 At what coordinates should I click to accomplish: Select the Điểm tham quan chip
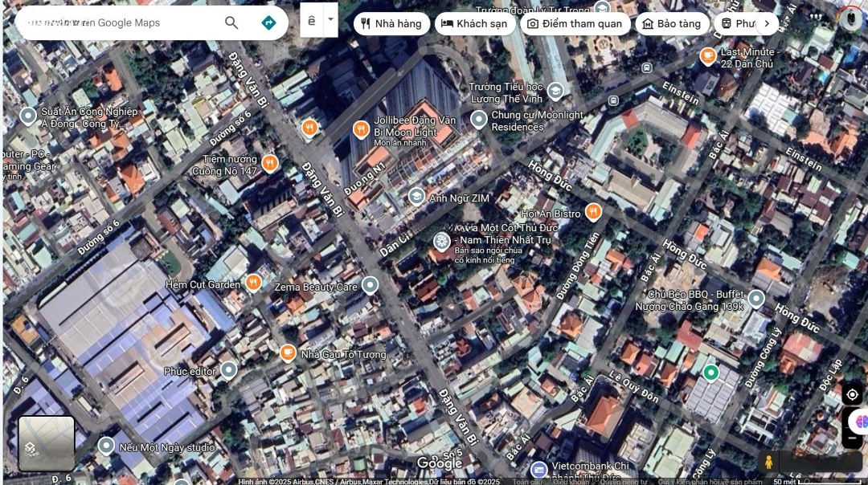point(575,24)
